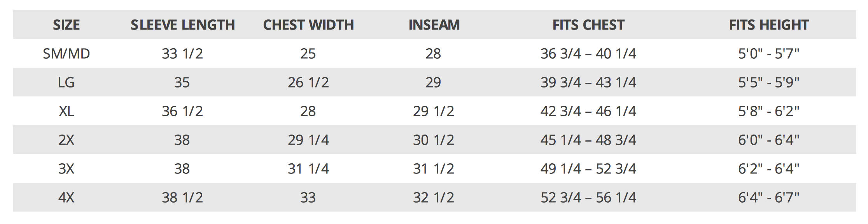Click fits chest range 36 3/4 – 40 1/4

[588, 54]
